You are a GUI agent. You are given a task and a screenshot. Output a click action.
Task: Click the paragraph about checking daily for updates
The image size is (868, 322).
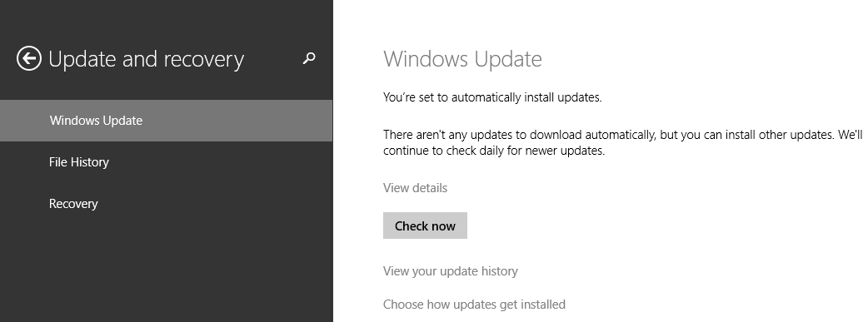[623, 143]
